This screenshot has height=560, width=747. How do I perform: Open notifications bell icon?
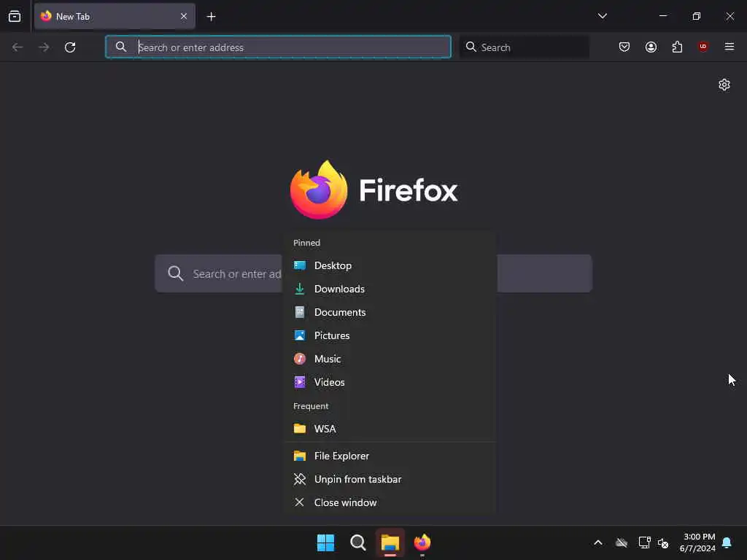727,542
